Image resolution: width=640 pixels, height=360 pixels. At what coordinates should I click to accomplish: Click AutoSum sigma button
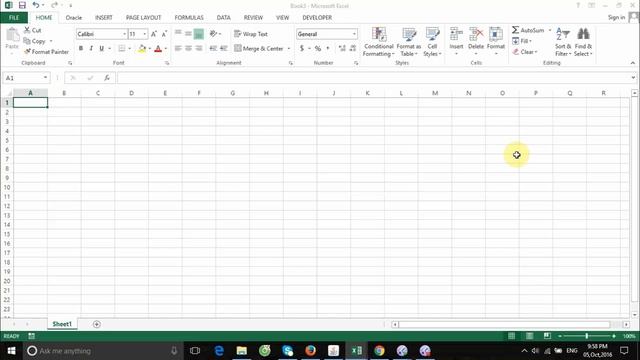pos(528,30)
